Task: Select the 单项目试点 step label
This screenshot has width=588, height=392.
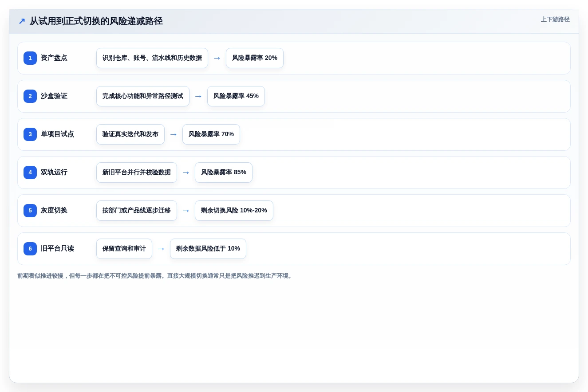Action: click(x=57, y=134)
